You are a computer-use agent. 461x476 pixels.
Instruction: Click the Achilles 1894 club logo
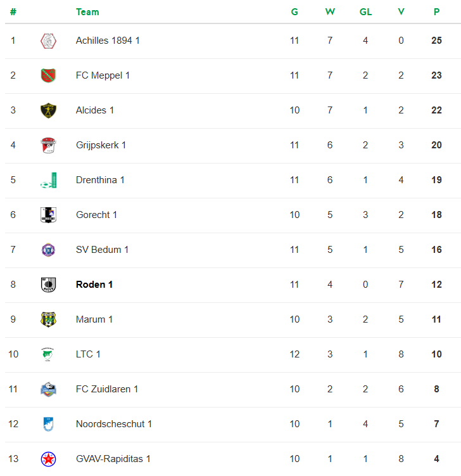pyautogui.click(x=48, y=41)
